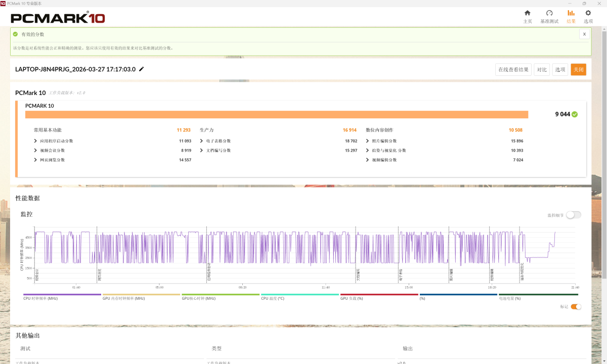Turn off the 标记 markers toggle
This screenshot has width=607, height=364.
tap(576, 306)
